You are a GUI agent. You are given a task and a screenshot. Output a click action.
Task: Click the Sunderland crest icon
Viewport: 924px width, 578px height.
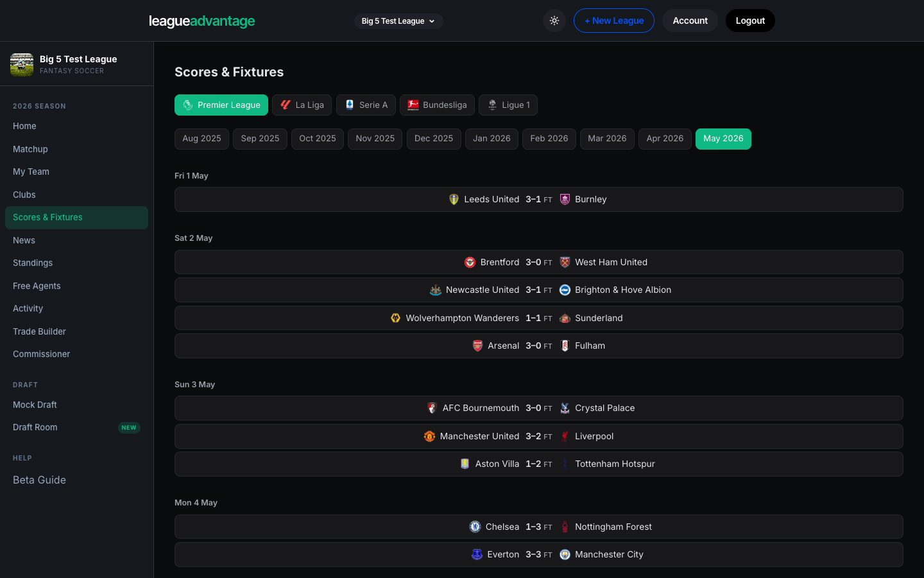tap(565, 318)
